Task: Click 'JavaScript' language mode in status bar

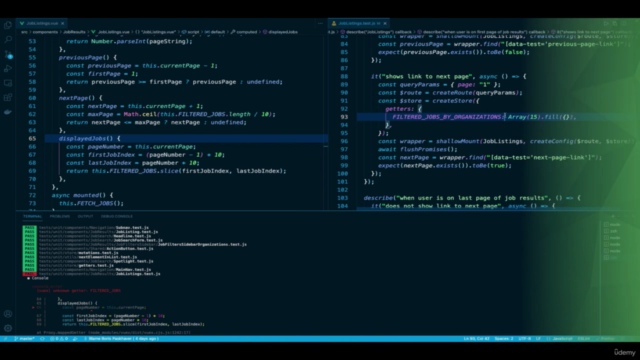Action: 562,339
